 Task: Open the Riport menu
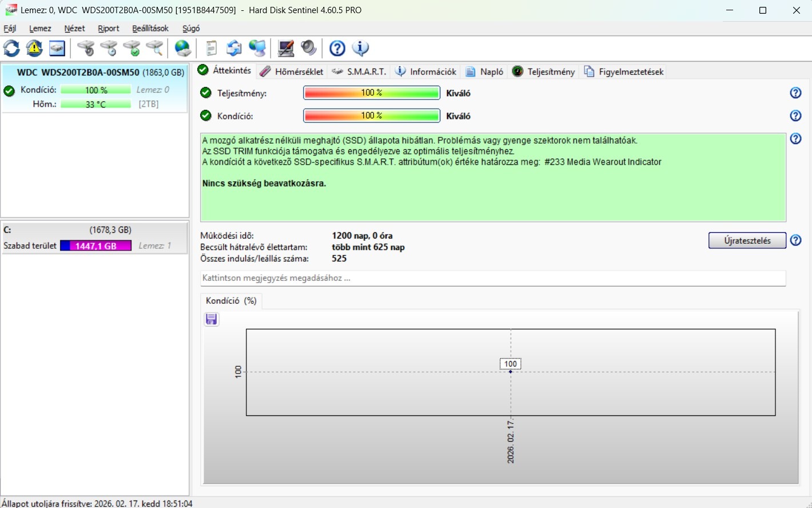[109, 28]
